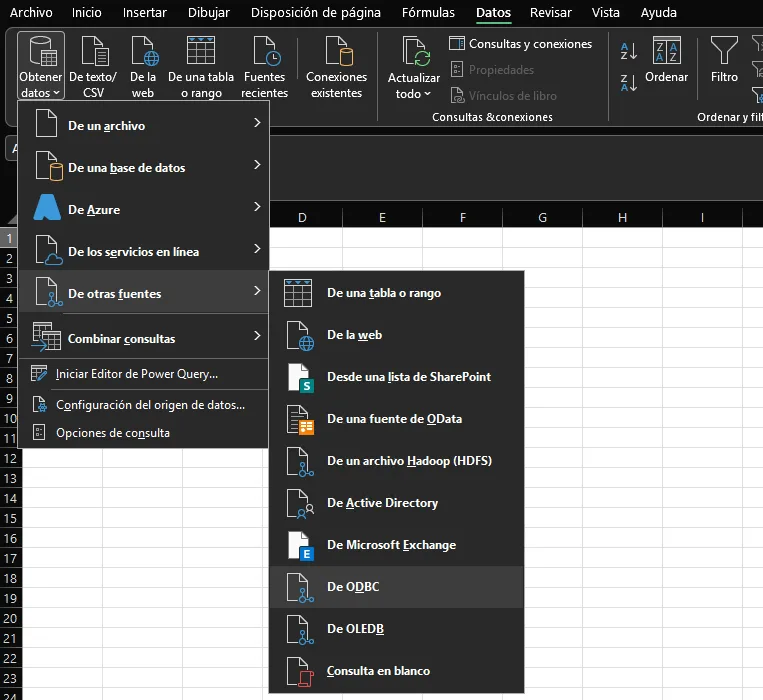The image size is (763, 700).
Task: Click arrow next to De una base de datos
Action: (257, 165)
